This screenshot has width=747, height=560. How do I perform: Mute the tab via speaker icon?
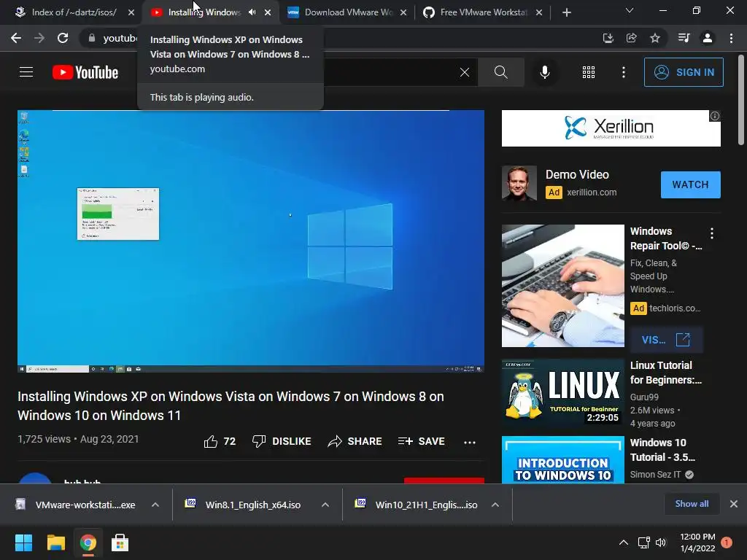[252, 12]
